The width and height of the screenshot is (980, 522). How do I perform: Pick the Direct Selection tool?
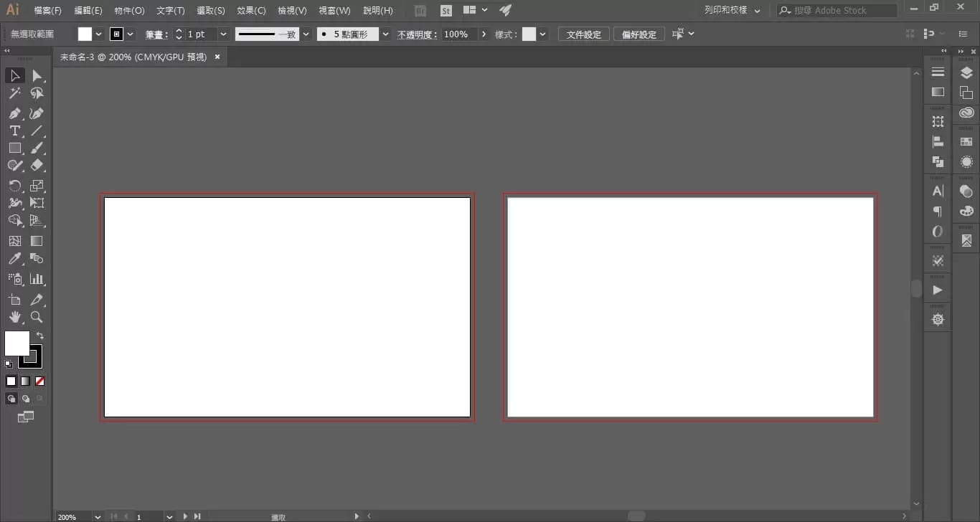pyautogui.click(x=37, y=75)
